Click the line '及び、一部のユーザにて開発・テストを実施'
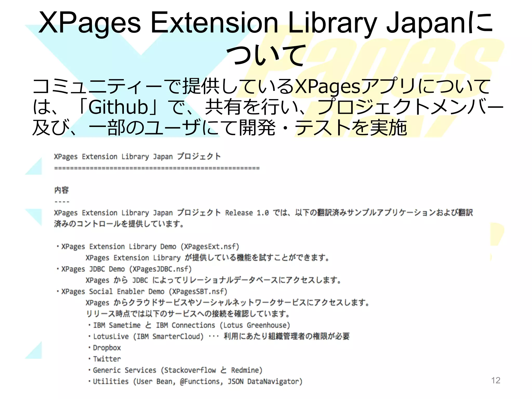 click(x=220, y=127)
